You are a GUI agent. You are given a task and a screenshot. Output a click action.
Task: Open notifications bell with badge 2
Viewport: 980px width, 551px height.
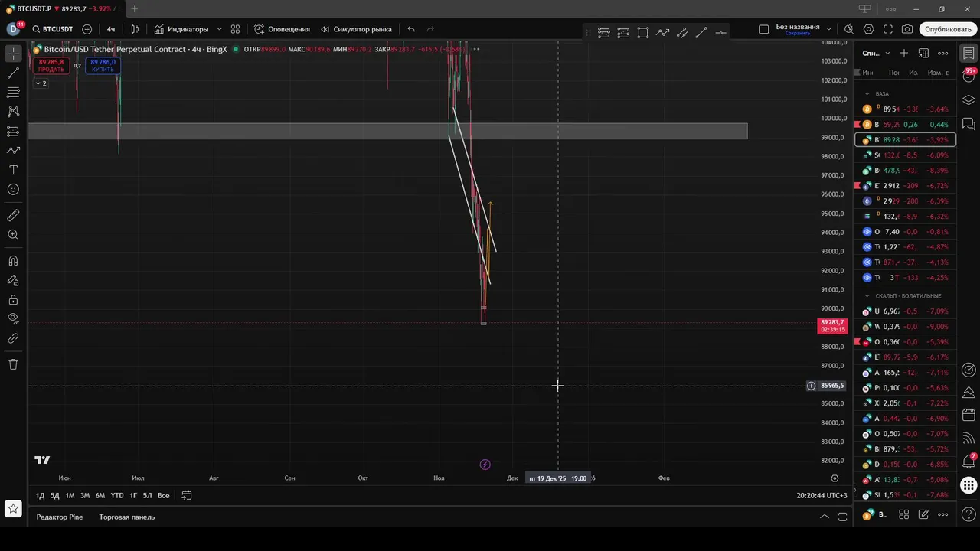(x=969, y=461)
